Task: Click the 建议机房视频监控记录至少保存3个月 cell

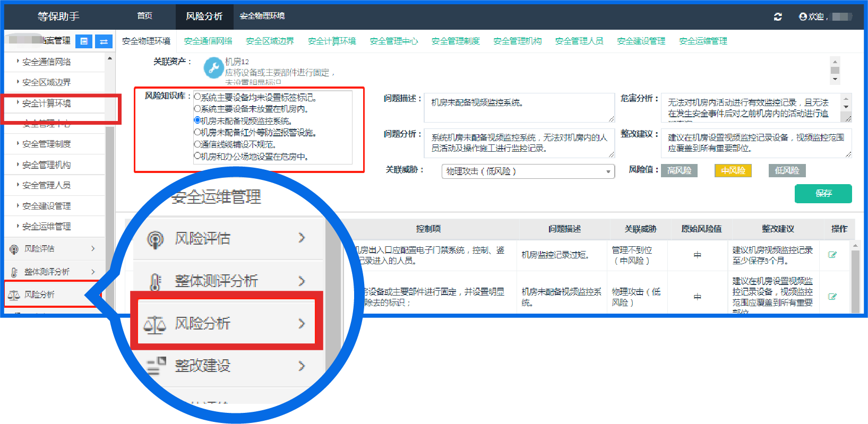Action: [774, 255]
